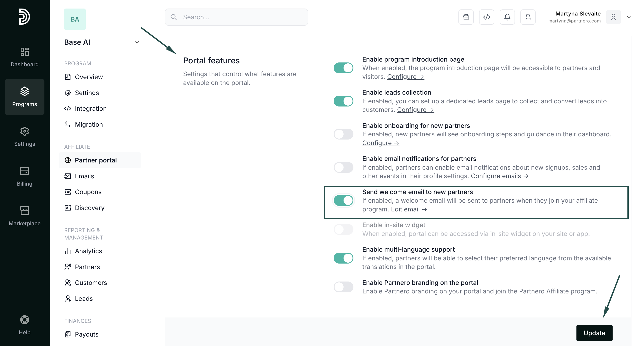Open Analytics under Reporting & Management

(88, 251)
